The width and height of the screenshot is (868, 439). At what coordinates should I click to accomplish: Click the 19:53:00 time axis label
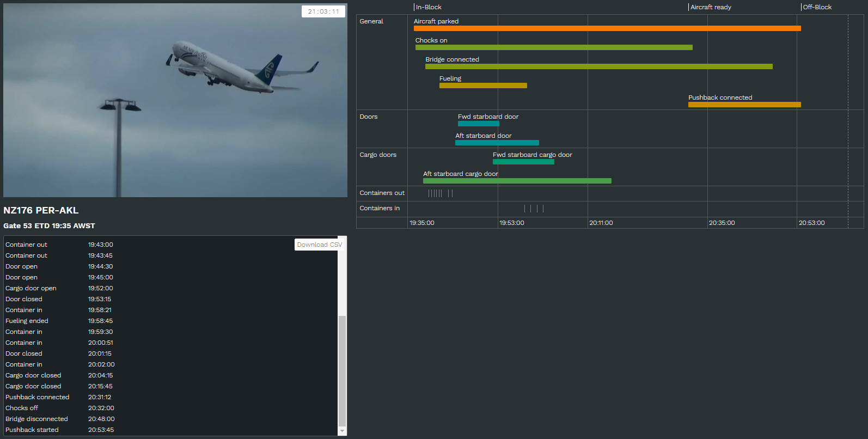512,223
